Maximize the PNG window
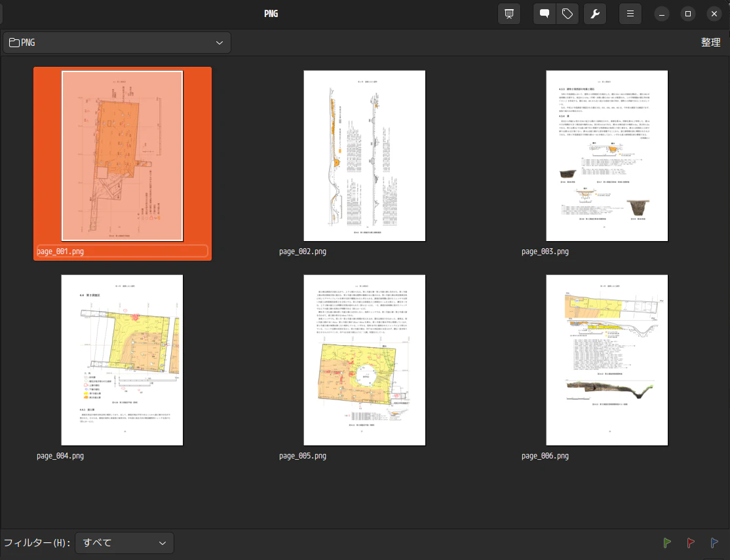The height and width of the screenshot is (560, 730). coord(688,14)
